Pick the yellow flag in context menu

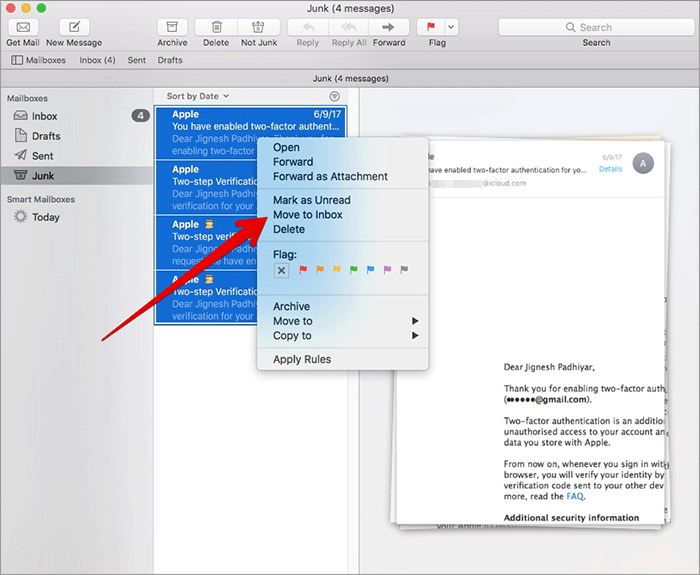click(337, 270)
